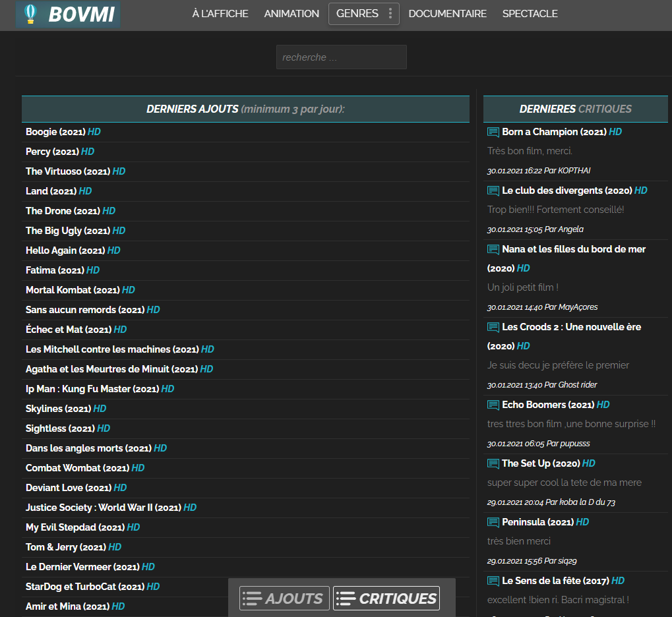This screenshot has width=672, height=617.
Task: Open Dans les angles morts (2021) link
Action: tap(96, 448)
